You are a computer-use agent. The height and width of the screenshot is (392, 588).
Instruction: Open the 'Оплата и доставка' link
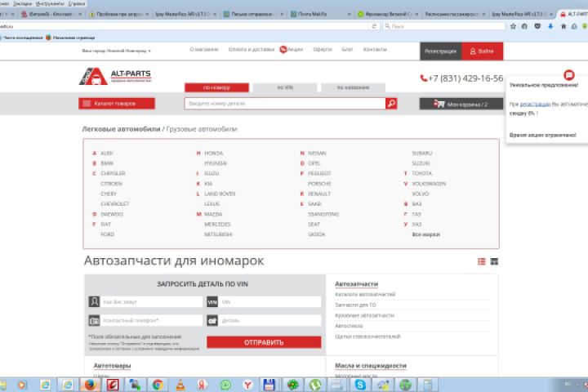[252, 50]
